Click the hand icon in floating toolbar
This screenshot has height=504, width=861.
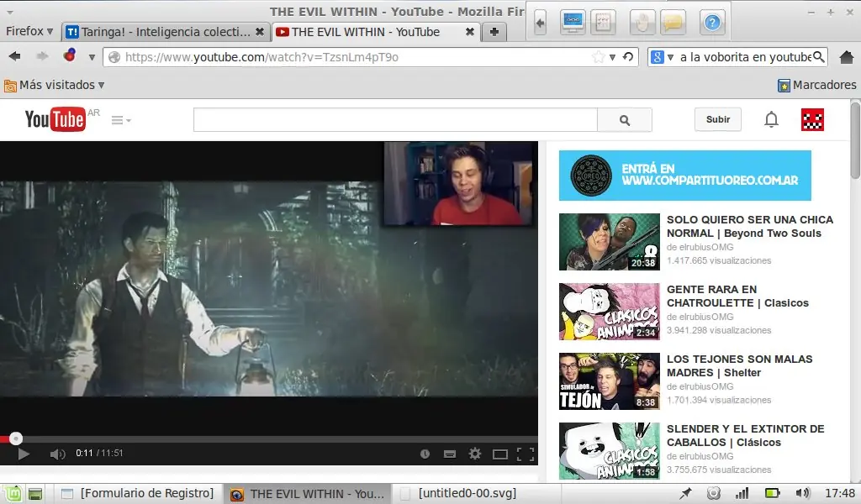point(642,23)
